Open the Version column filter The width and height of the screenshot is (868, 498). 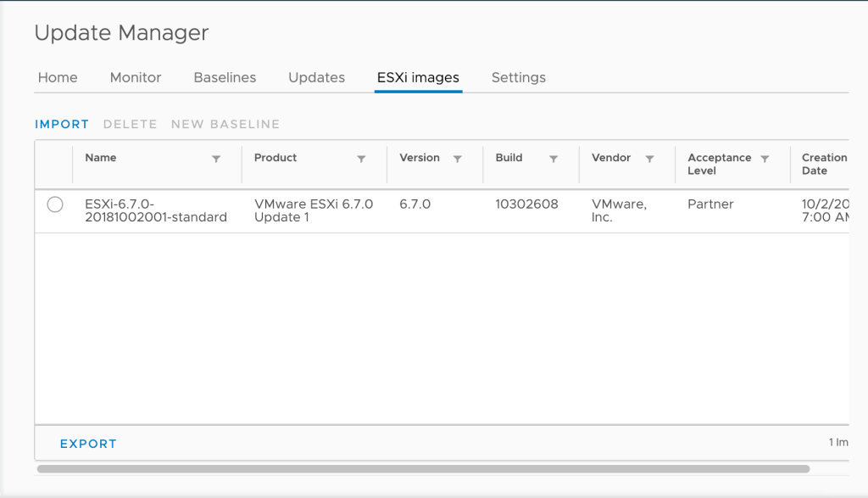[458, 159]
